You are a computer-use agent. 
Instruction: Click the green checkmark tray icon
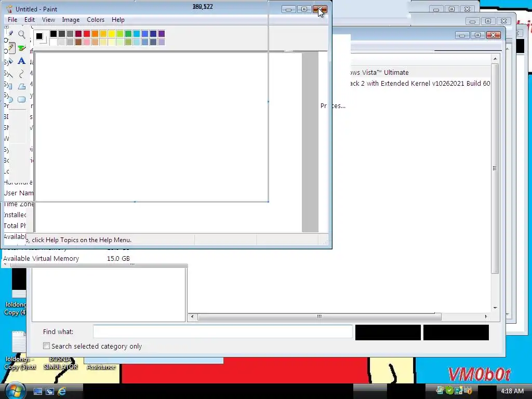tap(449, 391)
